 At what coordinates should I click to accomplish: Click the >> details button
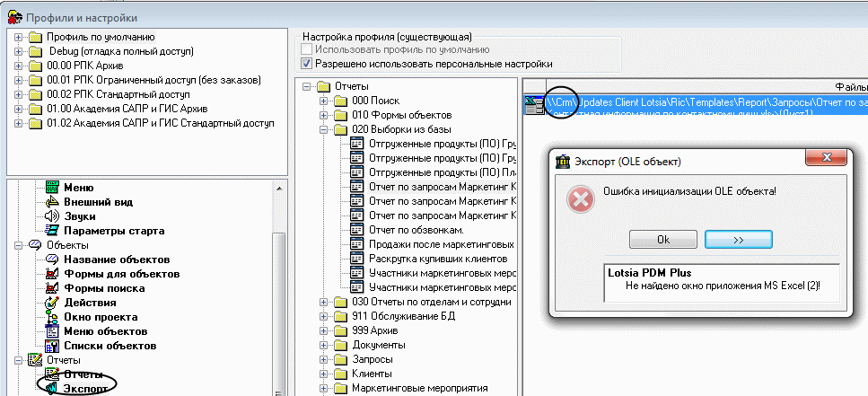point(739,240)
